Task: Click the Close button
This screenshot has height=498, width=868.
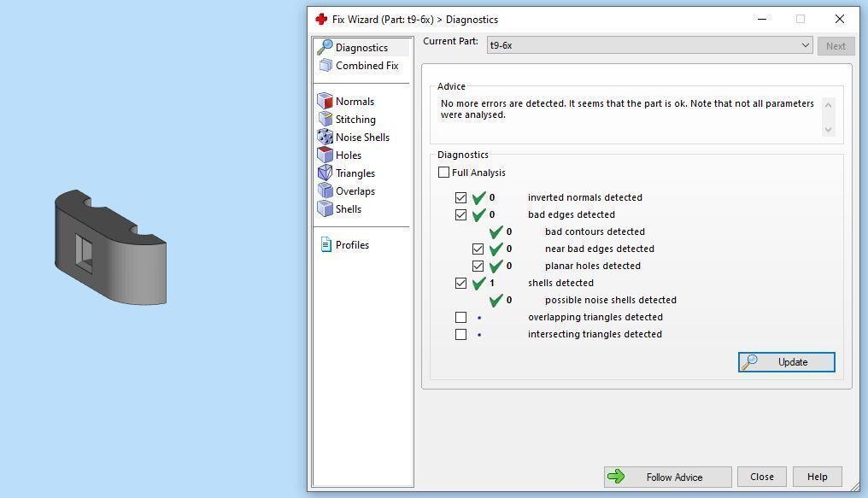Action: pyautogui.click(x=762, y=477)
